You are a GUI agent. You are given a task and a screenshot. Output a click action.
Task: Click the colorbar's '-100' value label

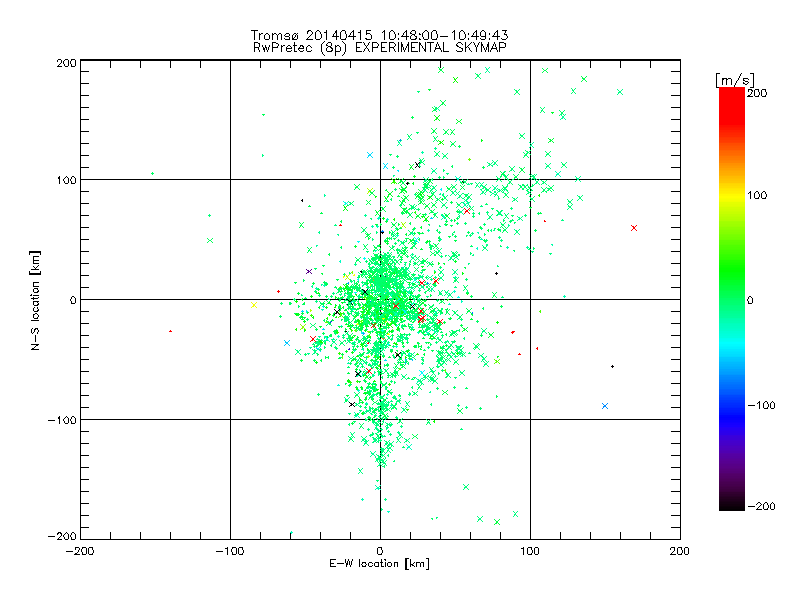pos(761,405)
